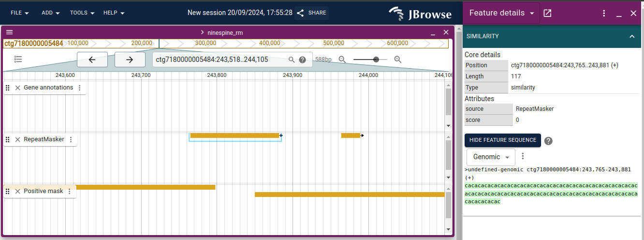
Task: Close the Gene annotations track
Action: (x=17, y=88)
